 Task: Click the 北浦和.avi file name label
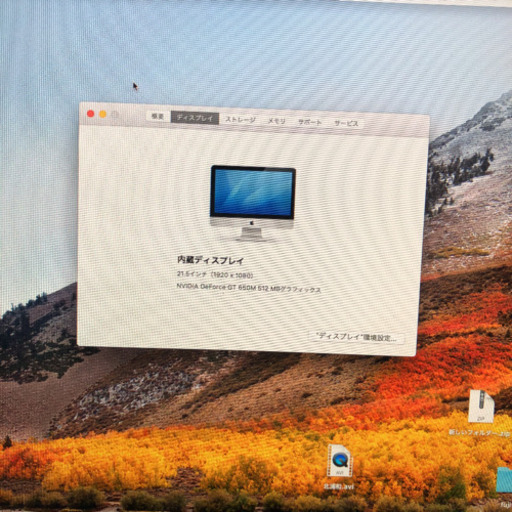click(x=339, y=487)
